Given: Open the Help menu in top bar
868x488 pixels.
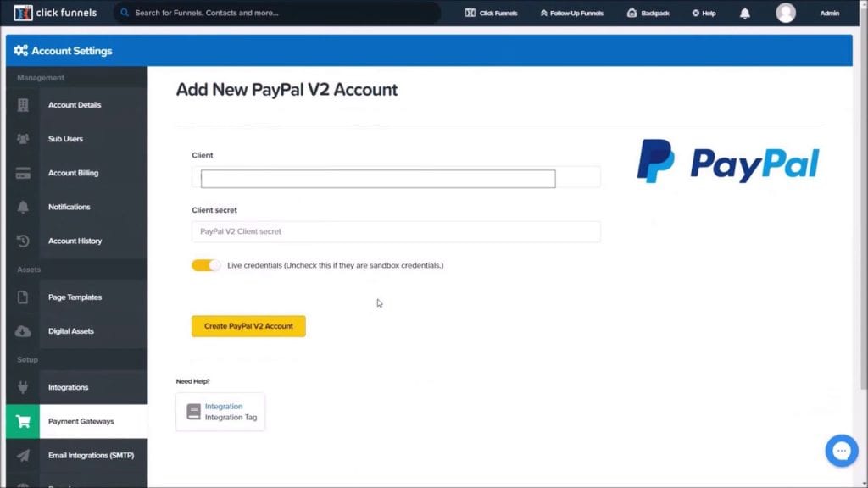Looking at the screenshot, I should (x=704, y=14).
